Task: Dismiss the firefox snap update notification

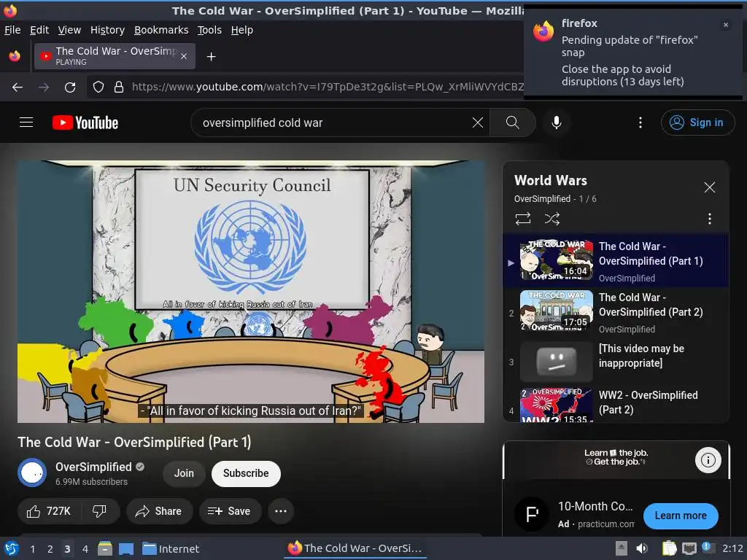Action: point(726,25)
